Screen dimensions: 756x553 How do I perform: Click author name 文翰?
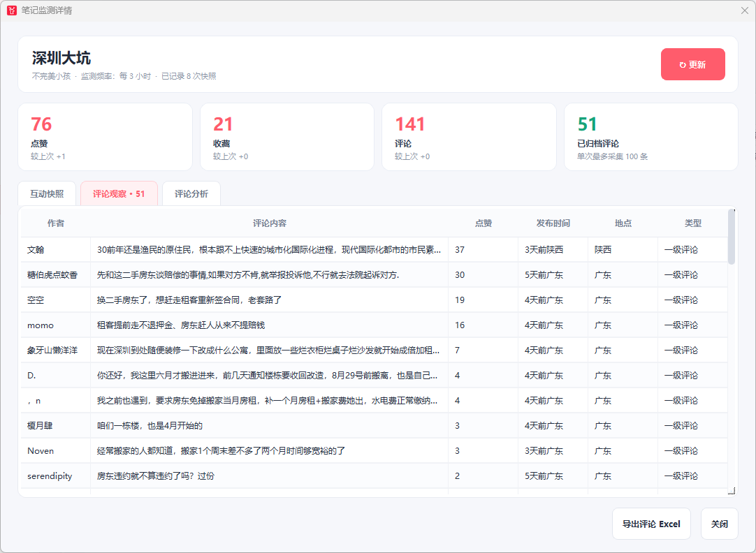pos(36,249)
